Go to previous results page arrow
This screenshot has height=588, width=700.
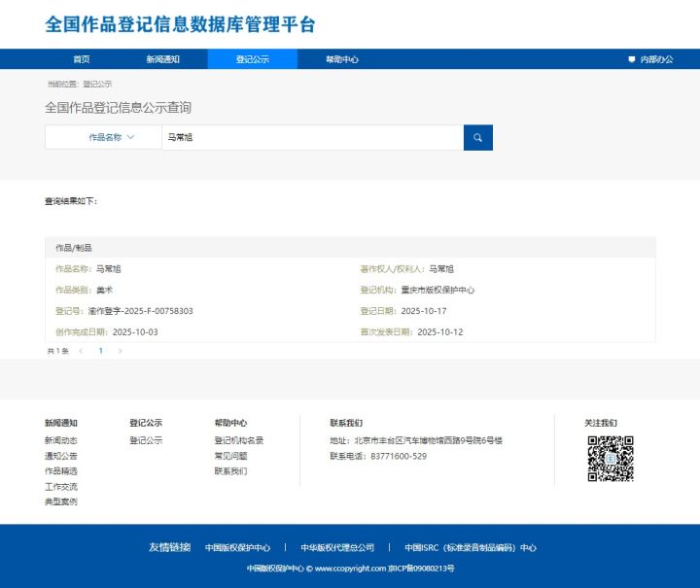tap(81, 351)
